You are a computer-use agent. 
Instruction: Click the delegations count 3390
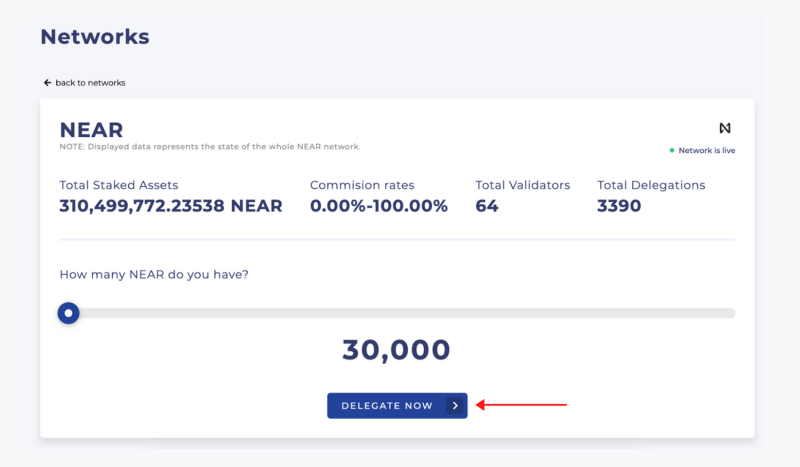point(619,206)
